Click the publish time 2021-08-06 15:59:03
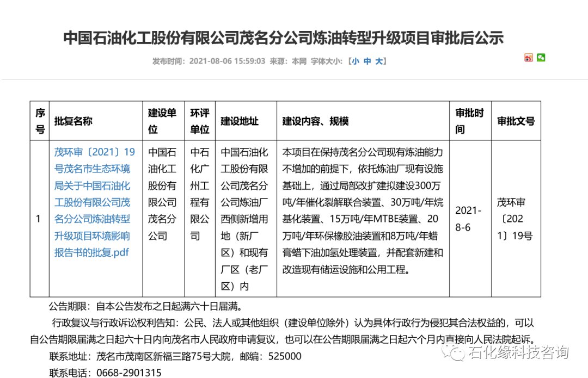588x378 pixels. (x=227, y=61)
